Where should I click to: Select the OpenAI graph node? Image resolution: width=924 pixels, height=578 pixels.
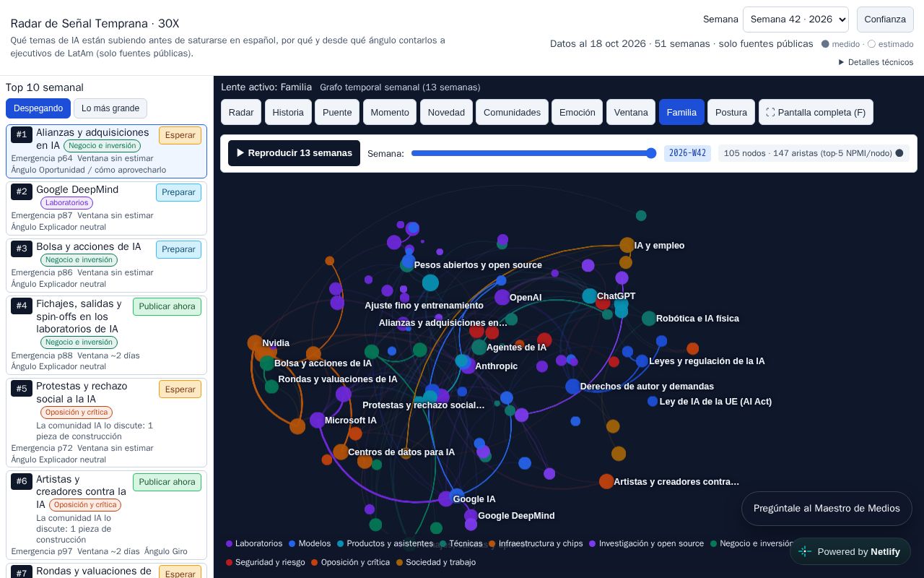tap(502, 297)
